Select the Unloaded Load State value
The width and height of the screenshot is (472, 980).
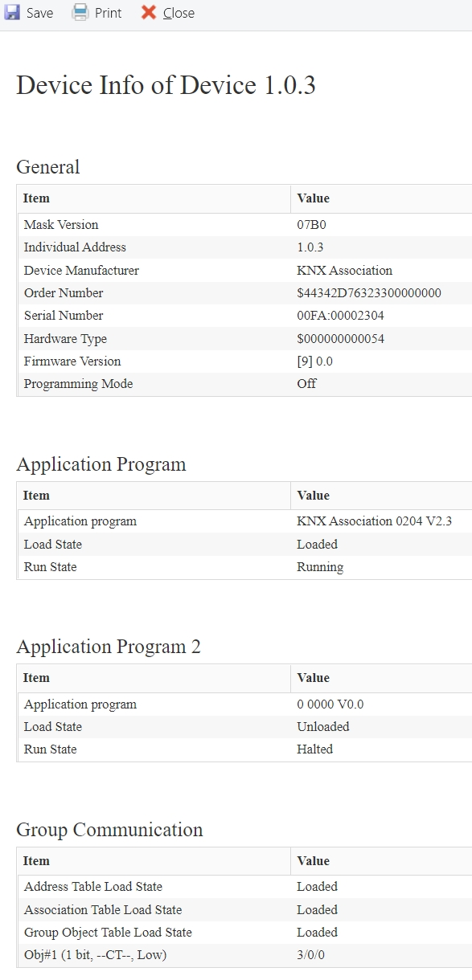pos(322,727)
